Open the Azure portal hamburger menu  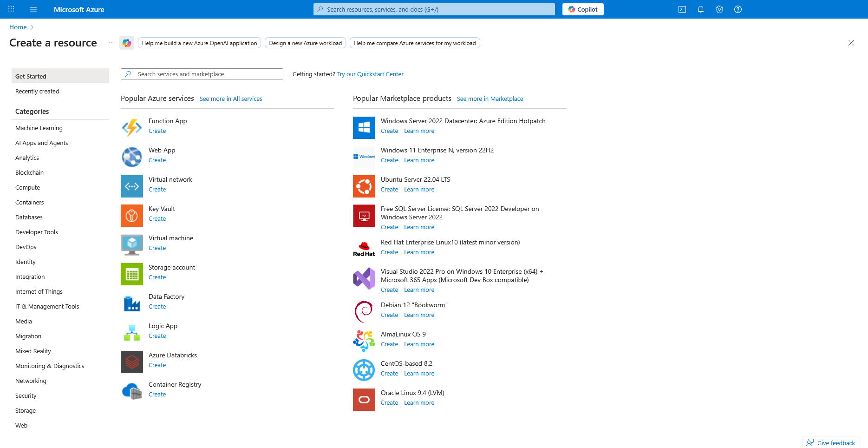point(33,9)
